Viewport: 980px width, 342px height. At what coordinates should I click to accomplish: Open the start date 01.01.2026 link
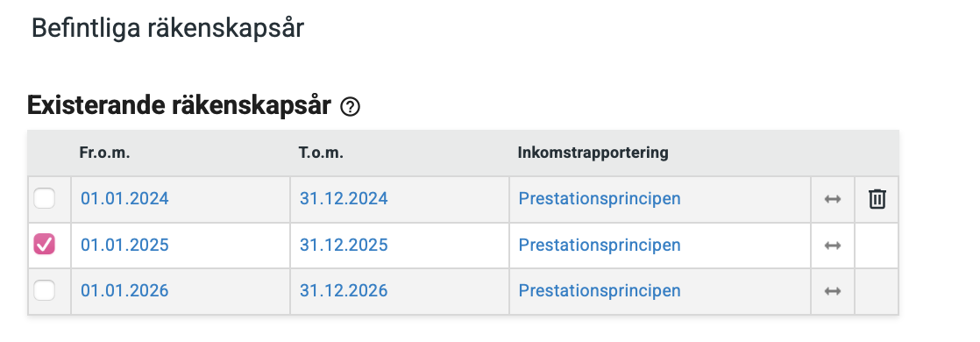tap(124, 291)
